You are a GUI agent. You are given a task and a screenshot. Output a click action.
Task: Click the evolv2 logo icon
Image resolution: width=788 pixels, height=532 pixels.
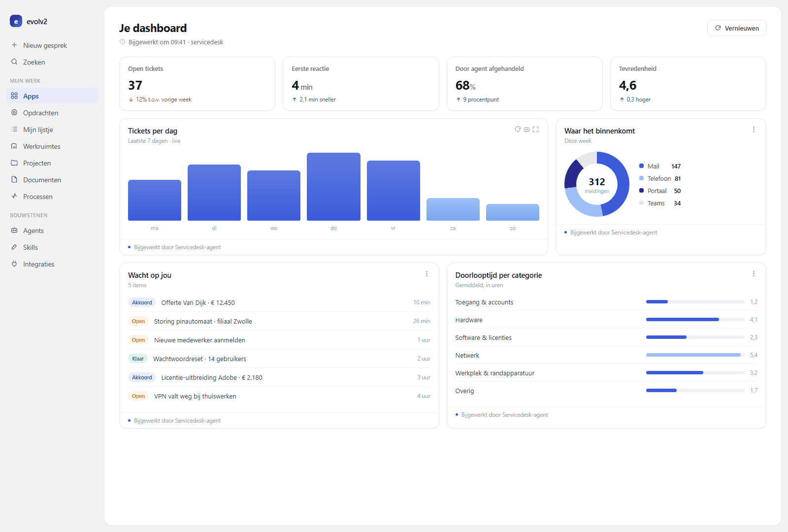pos(16,21)
